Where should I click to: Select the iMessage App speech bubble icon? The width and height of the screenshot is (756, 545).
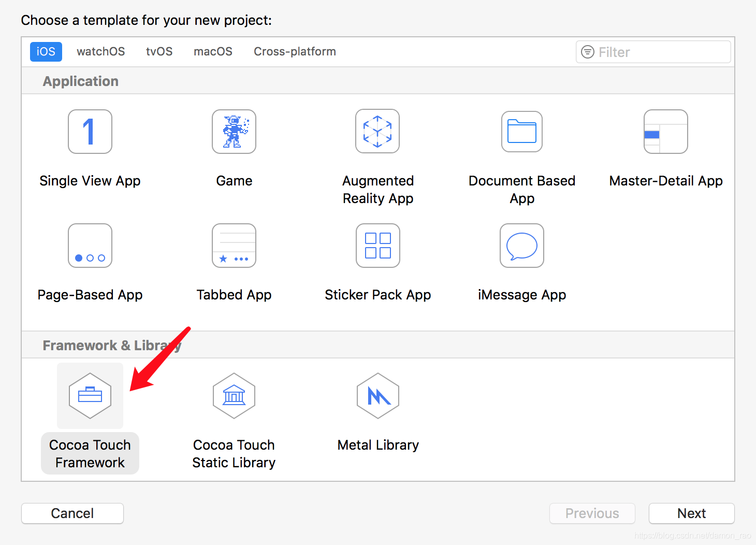tap(522, 246)
